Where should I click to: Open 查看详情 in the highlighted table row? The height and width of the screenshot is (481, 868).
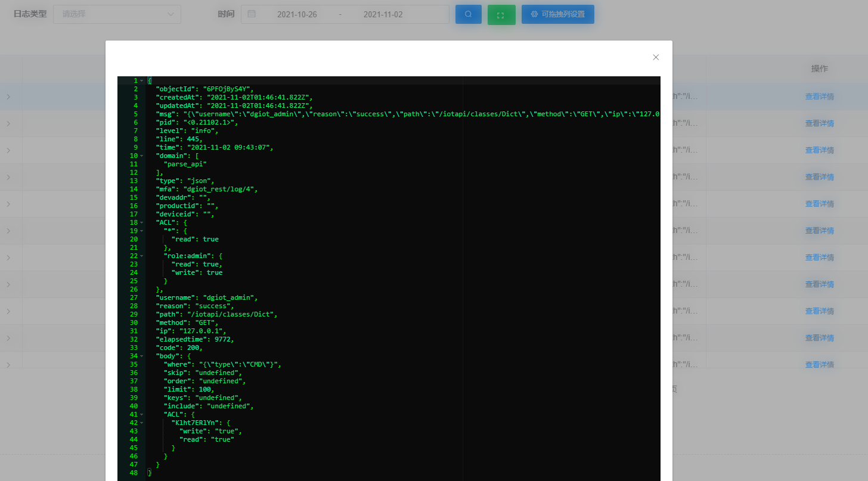pyautogui.click(x=819, y=97)
